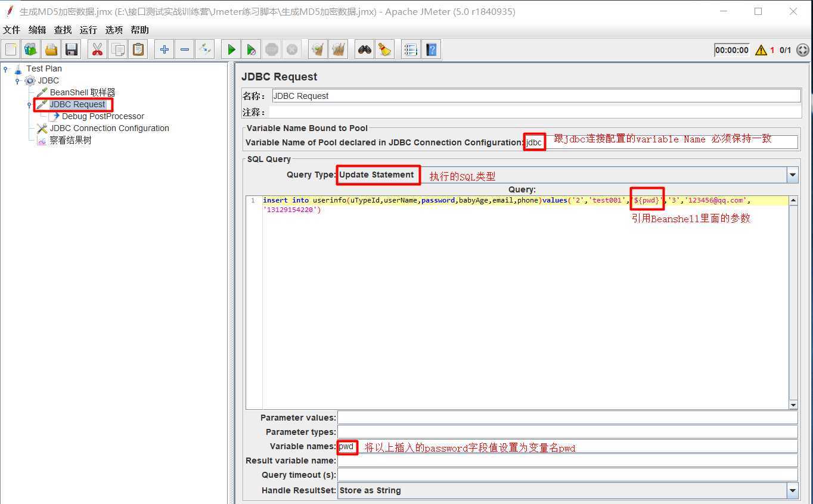Click the Cut scissors icon
Screen dimensions: 813x504
[97, 50]
